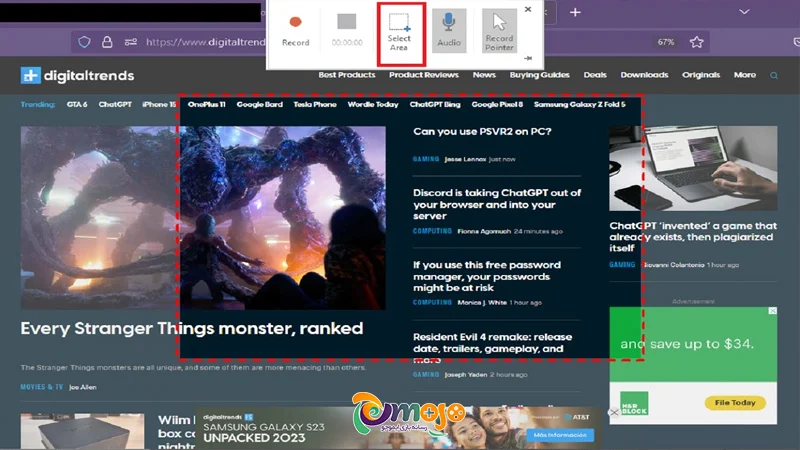Open the free password manager article
The width and height of the screenshot is (800, 450).
click(x=487, y=276)
